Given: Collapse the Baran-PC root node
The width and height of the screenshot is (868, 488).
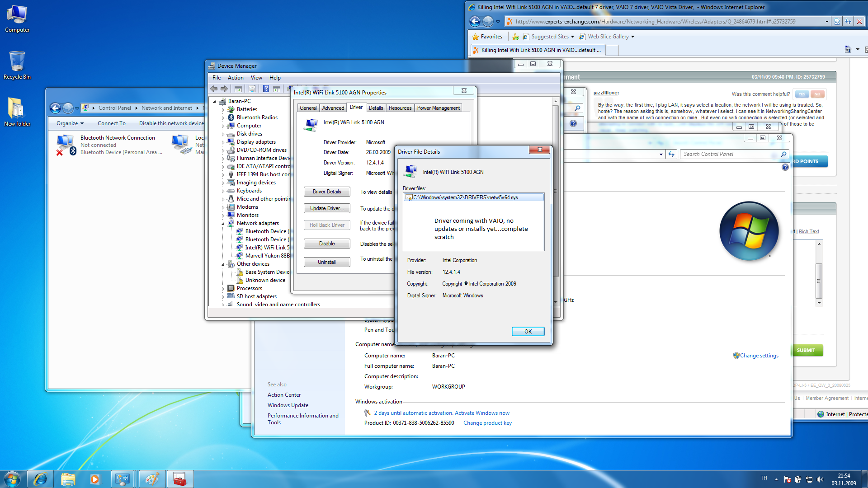Looking at the screenshot, I should point(214,101).
